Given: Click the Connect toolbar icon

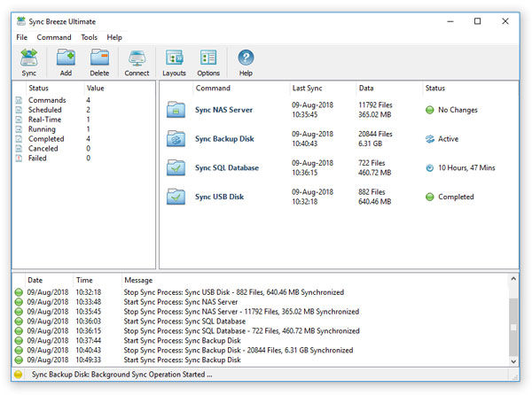Looking at the screenshot, I should [x=137, y=62].
